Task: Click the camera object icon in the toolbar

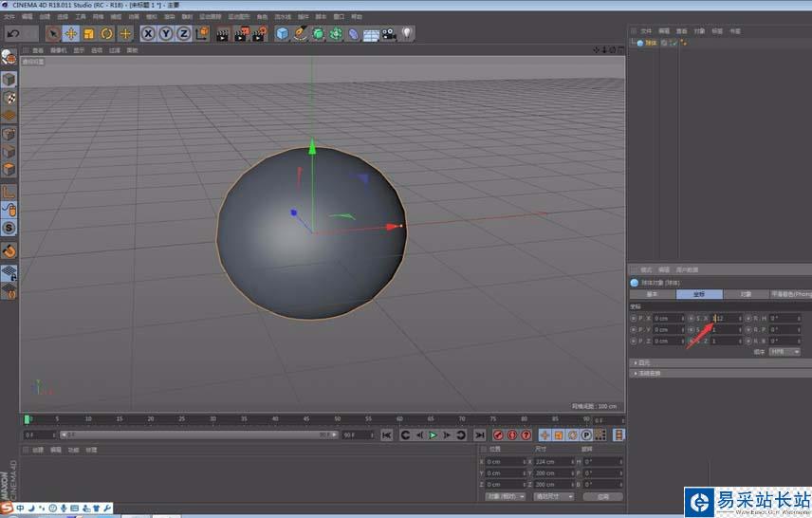Action: tap(388, 33)
